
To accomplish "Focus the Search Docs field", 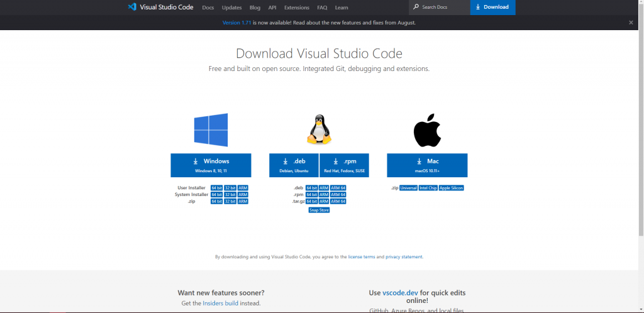I will pyautogui.click(x=440, y=7).
